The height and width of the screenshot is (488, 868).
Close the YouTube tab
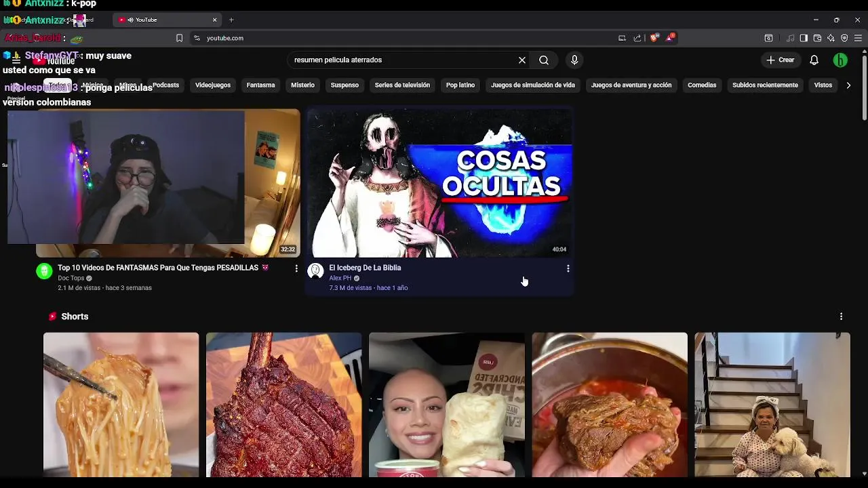tap(215, 20)
